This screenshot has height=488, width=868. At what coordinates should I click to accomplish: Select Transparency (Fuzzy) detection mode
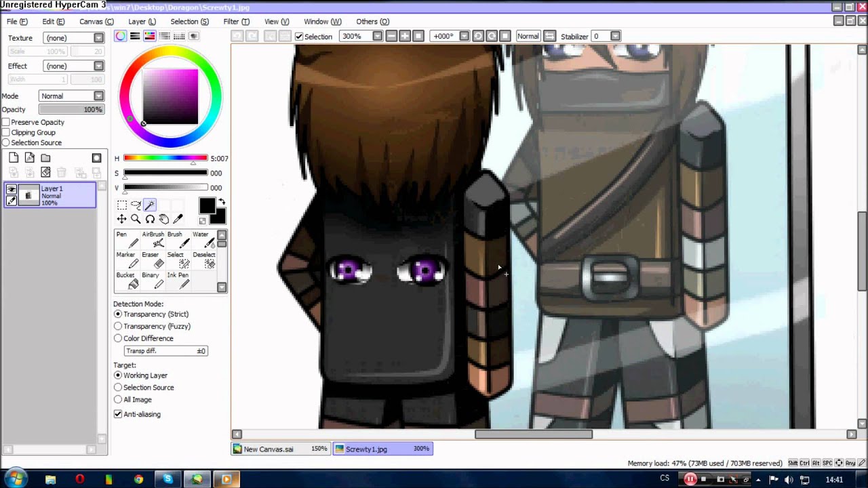[118, 326]
